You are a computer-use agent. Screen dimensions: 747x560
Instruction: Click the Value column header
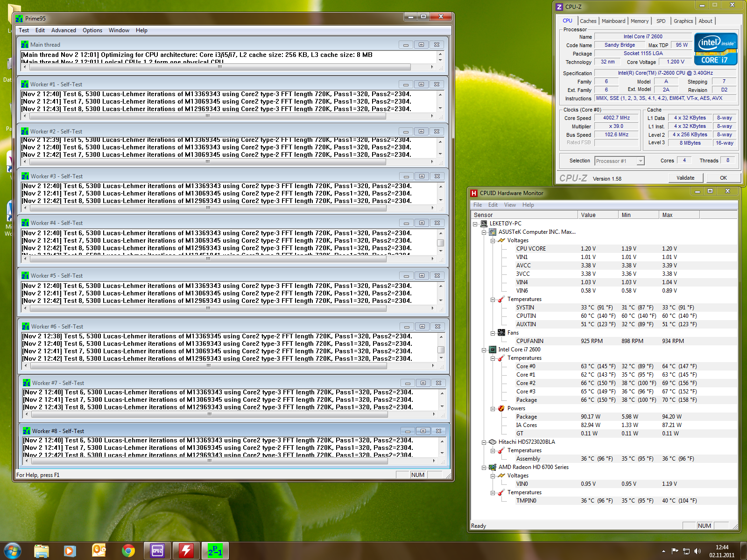598,215
